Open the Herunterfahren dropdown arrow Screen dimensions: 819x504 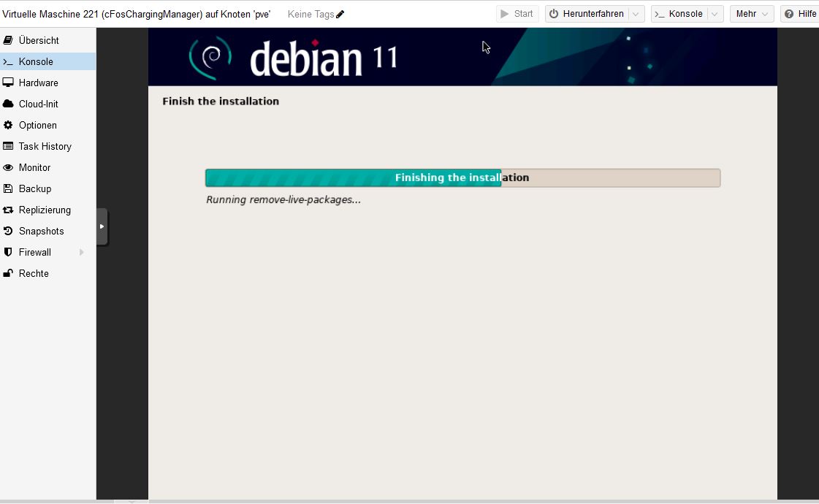(x=636, y=14)
